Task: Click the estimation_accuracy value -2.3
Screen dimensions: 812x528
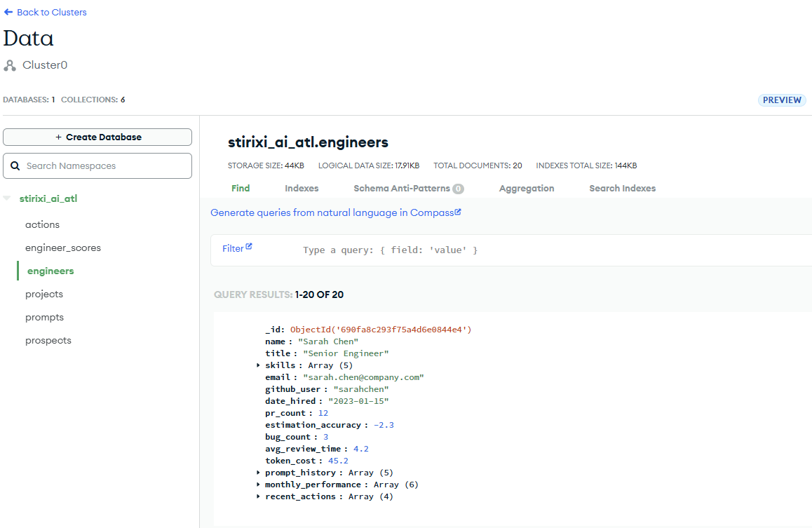Action: point(384,424)
